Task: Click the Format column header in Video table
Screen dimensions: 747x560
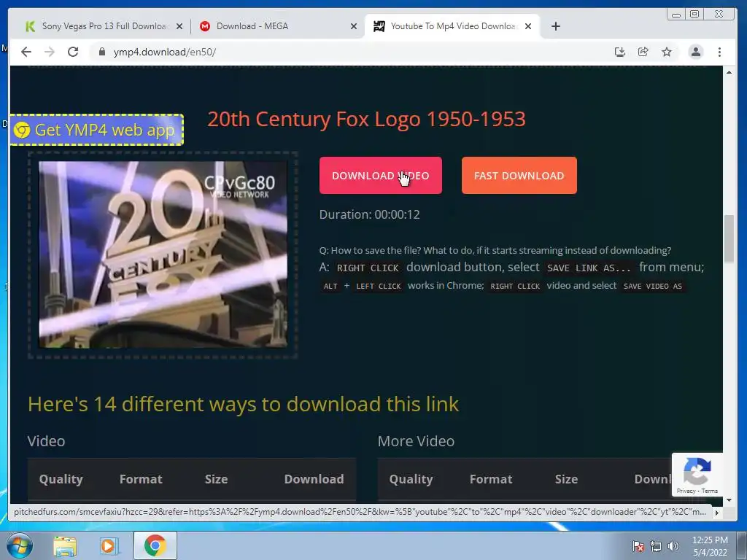Action: (141, 479)
